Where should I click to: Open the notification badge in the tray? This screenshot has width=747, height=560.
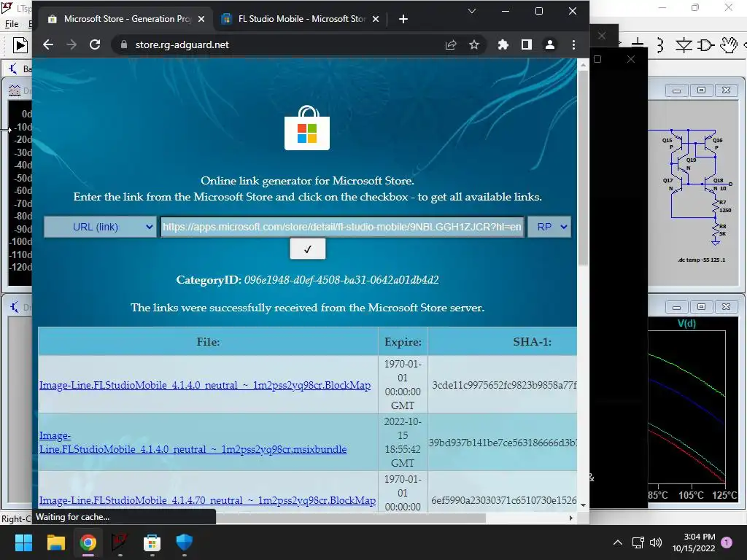pos(727,542)
